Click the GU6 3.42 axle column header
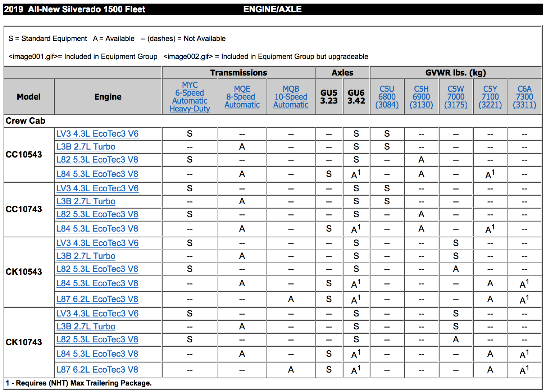 (x=356, y=97)
